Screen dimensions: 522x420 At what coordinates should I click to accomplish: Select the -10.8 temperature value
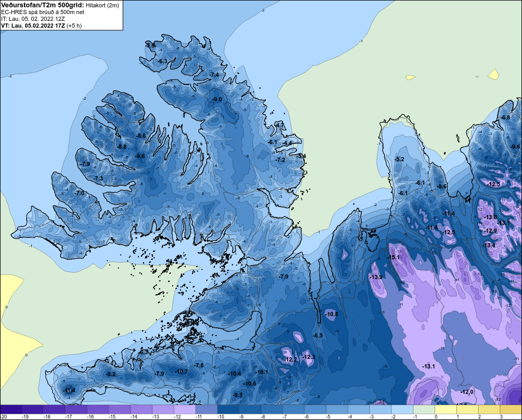pyautogui.click(x=331, y=314)
